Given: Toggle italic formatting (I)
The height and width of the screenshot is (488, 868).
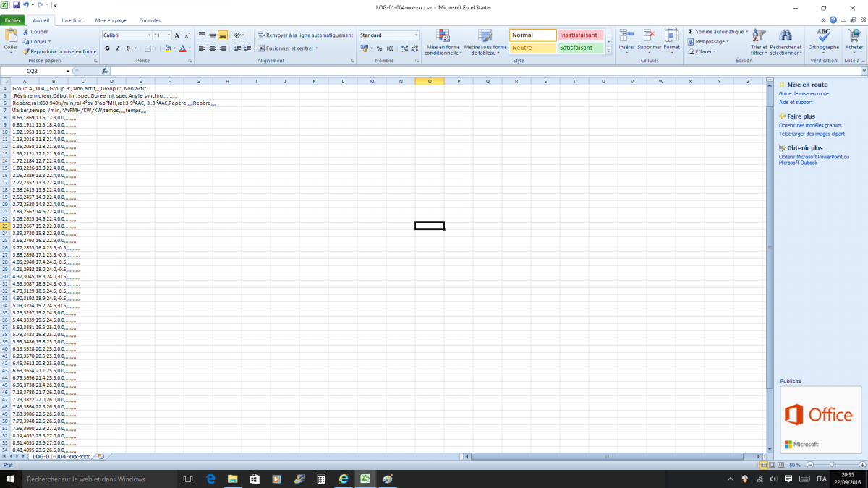Looking at the screenshot, I should [x=117, y=48].
